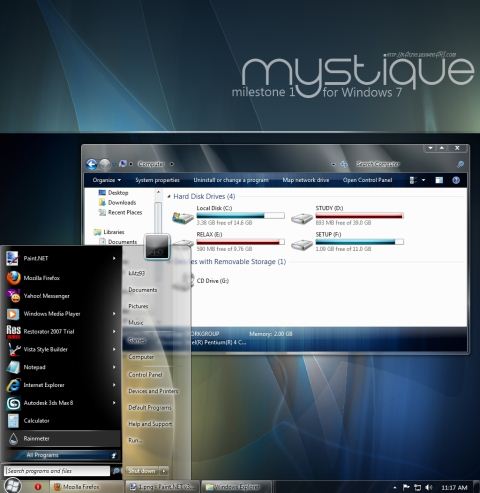Click the network icon in system tray
Viewport: 480px width, 493px height.
pyautogui.click(x=417, y=487)
